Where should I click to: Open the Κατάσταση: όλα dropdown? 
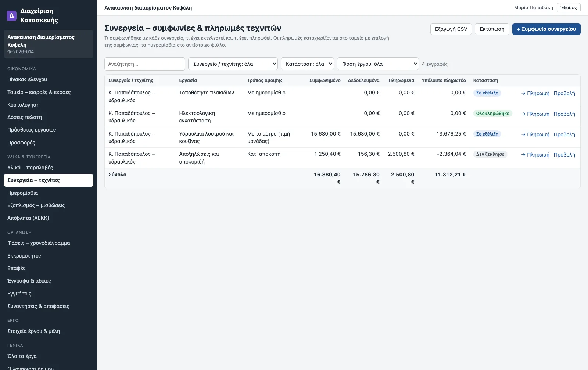(x=307, y=64)
